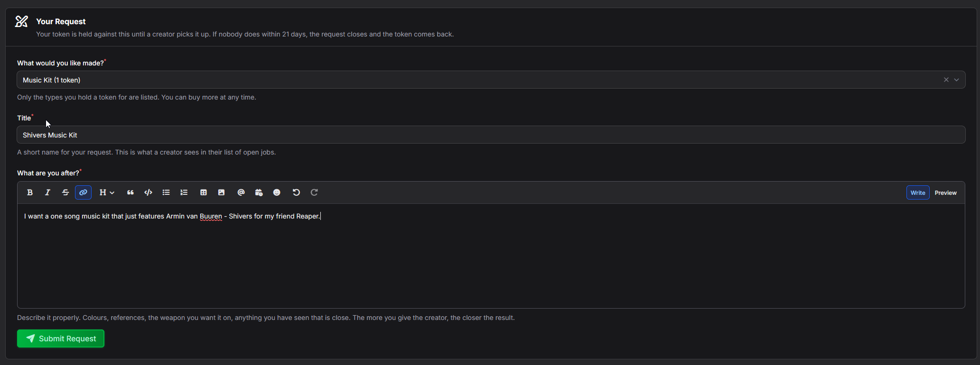Mention a user with the @ icon

(x=241, y=192)
